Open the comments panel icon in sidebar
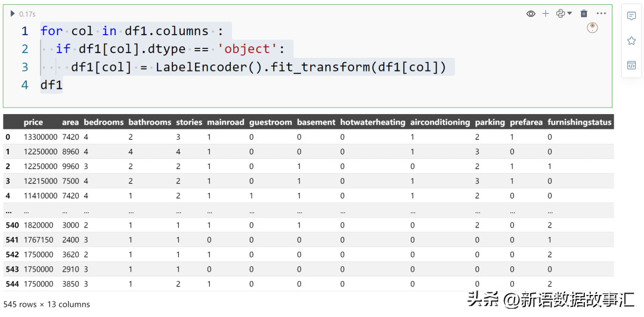644x317 pixels. click(631, 16)
